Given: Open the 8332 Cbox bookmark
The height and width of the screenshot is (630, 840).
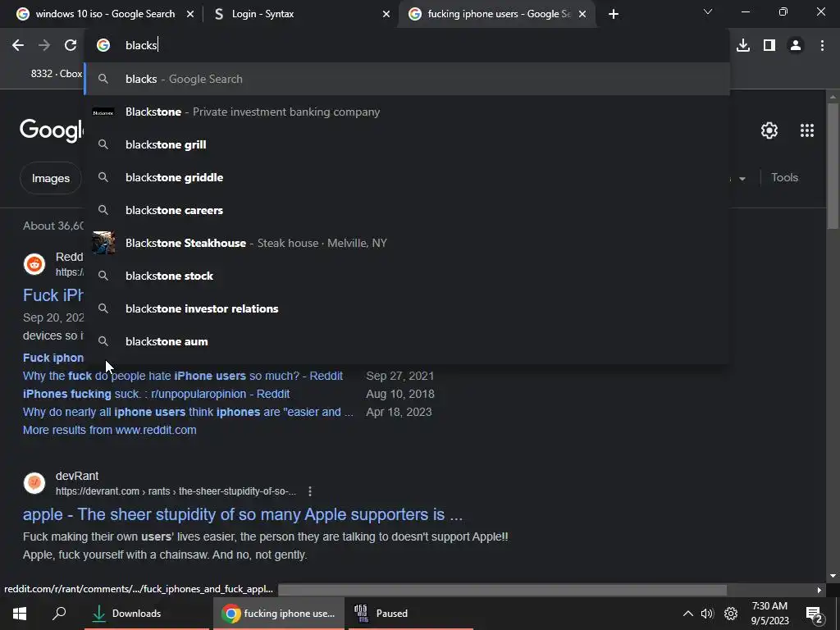Looking at the screenshot, I should pos(57,74).
